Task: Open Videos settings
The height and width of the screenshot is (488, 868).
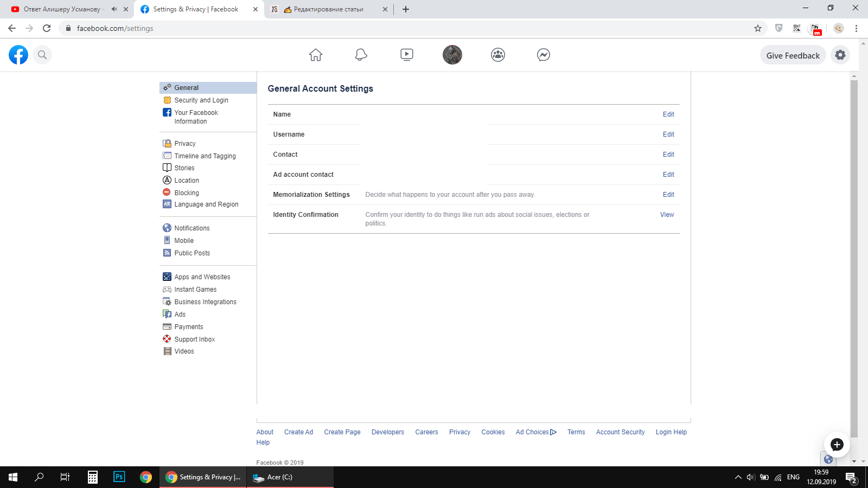Action: pyautogui.click(x=184, y=351)
